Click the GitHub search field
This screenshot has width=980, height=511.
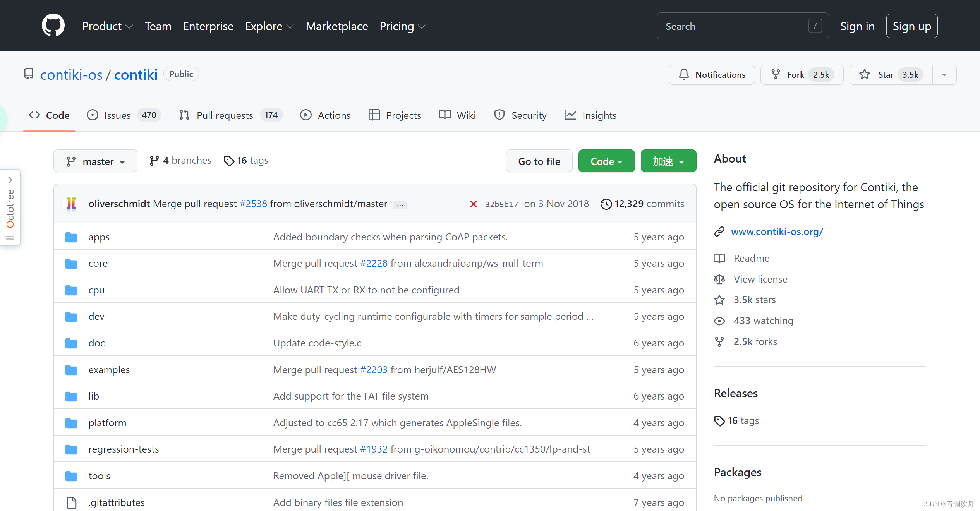click(736, 26)
